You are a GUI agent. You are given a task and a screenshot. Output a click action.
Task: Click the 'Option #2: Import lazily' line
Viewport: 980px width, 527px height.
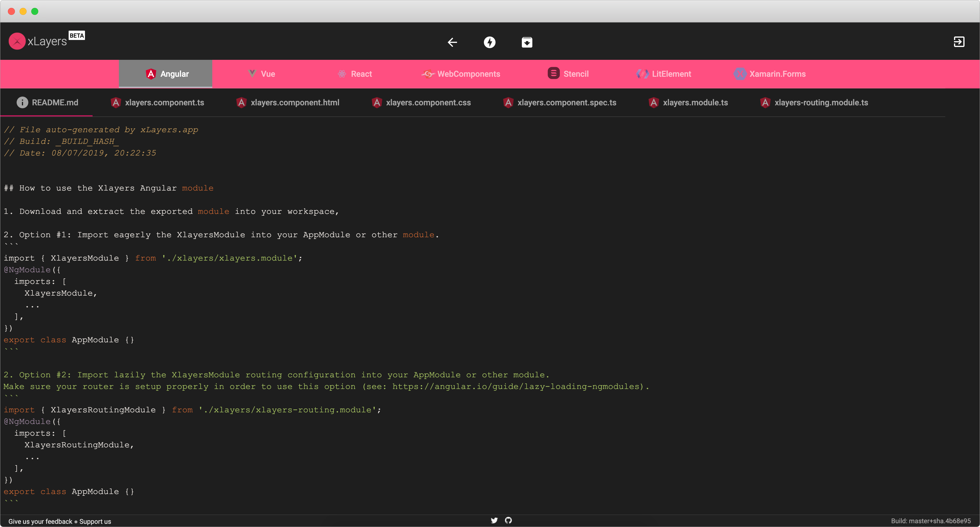(277, 375)
